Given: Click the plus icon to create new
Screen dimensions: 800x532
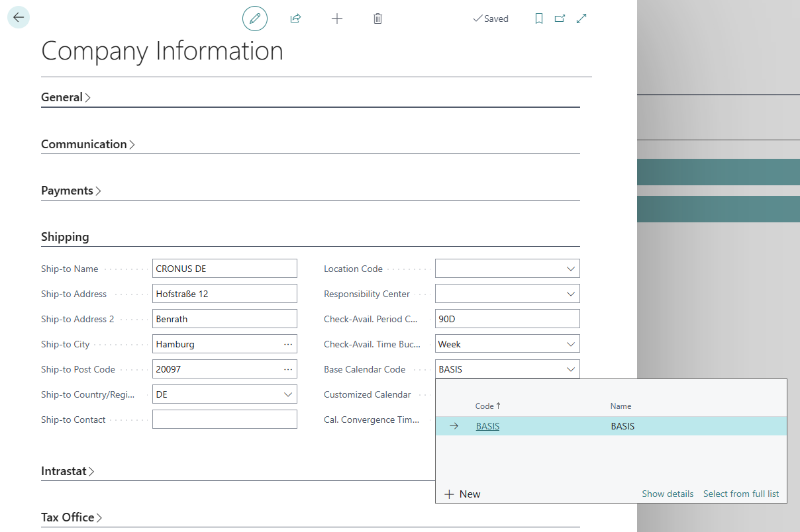Looking at the screenshot, I should coord(337,19).
